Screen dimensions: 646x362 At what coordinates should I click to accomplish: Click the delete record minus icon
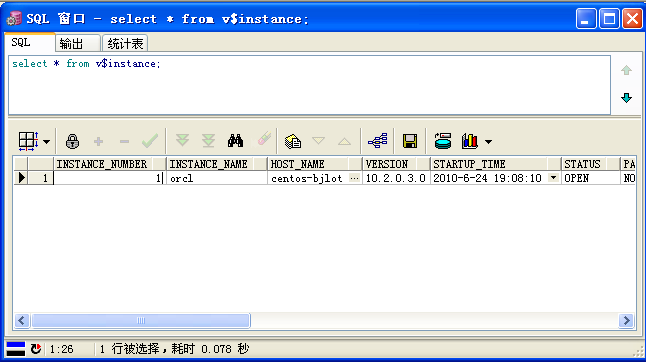(124, 142)
